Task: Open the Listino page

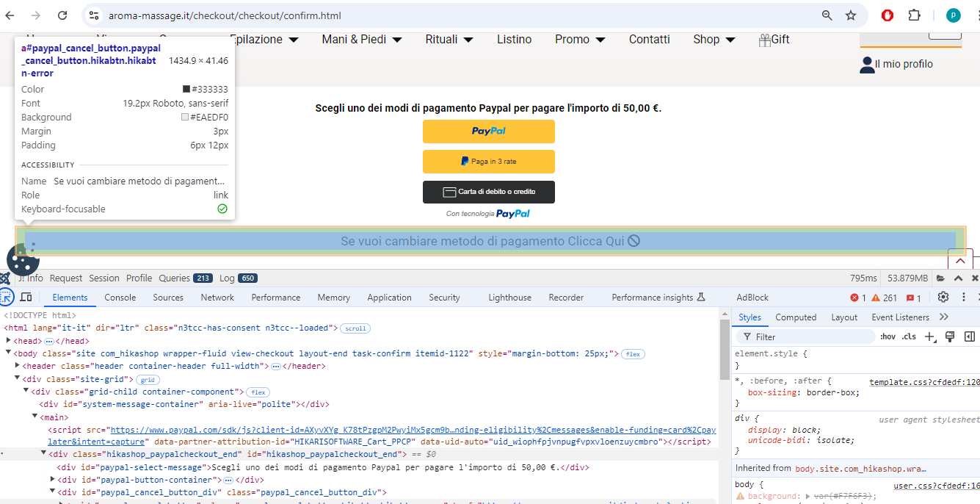Action: 514,39
